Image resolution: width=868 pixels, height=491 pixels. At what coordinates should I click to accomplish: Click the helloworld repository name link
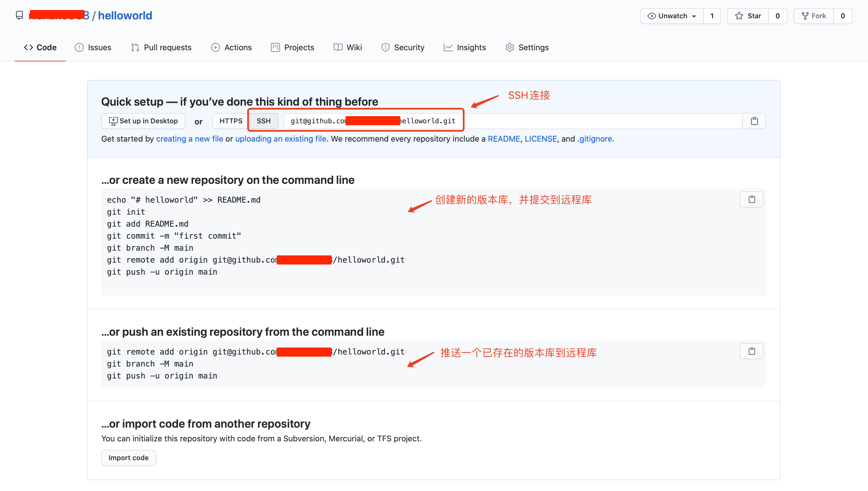coord(125,15)
